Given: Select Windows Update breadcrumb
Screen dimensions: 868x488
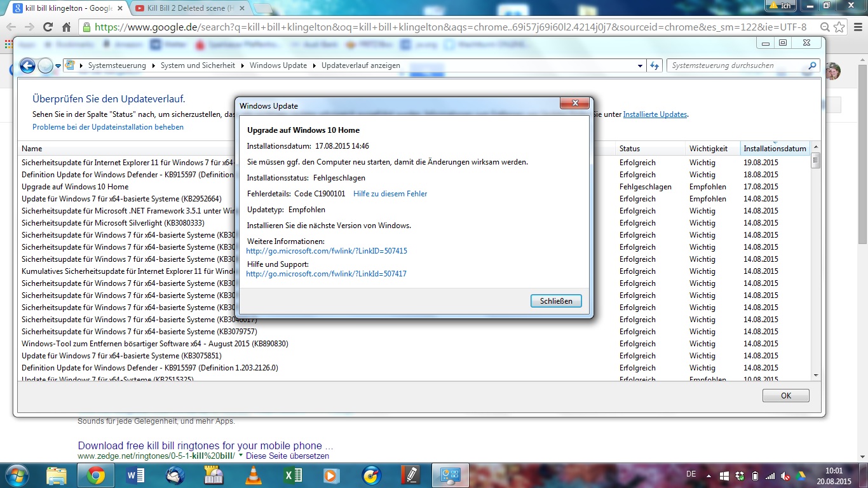Looking at the screenshot, I should [278, 65].
